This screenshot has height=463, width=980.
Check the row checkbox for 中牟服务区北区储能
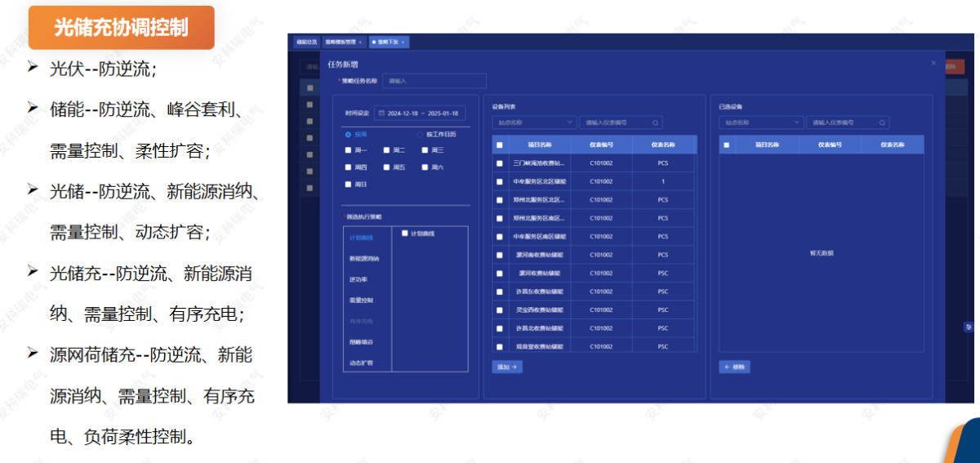point(500,181)
